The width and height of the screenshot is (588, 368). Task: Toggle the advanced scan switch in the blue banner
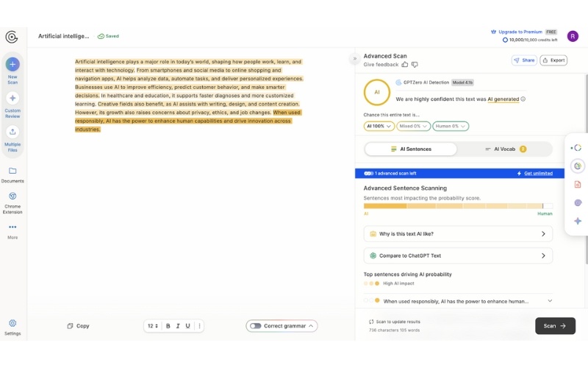click(x=368, y=173)
